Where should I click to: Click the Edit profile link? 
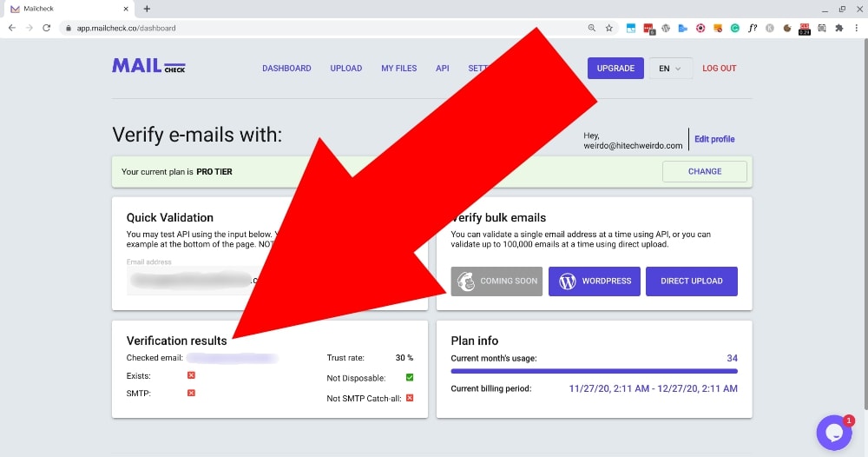(x=714, y=139)
